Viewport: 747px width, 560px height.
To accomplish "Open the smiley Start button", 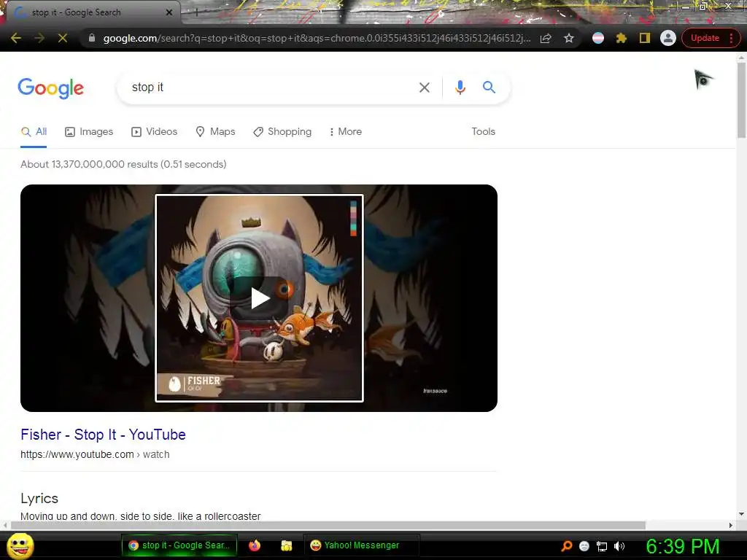I will pyautogui.click(x=20, y=545).
